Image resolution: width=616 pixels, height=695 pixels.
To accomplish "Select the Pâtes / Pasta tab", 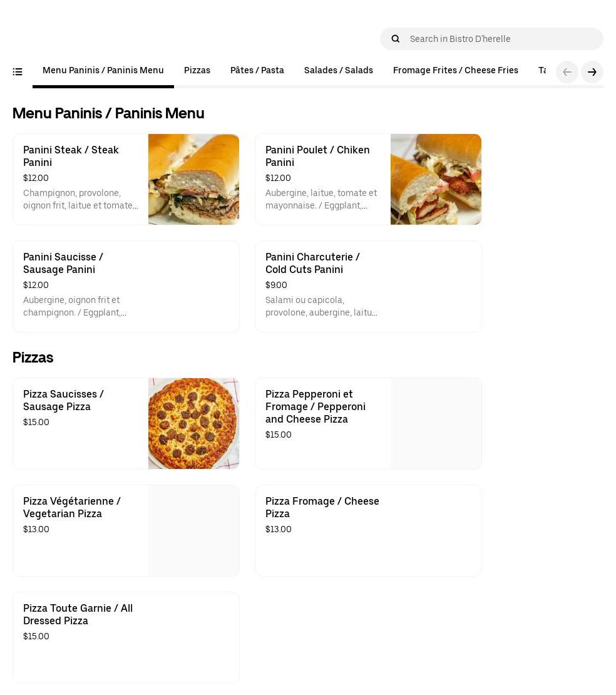I will 257,71.
